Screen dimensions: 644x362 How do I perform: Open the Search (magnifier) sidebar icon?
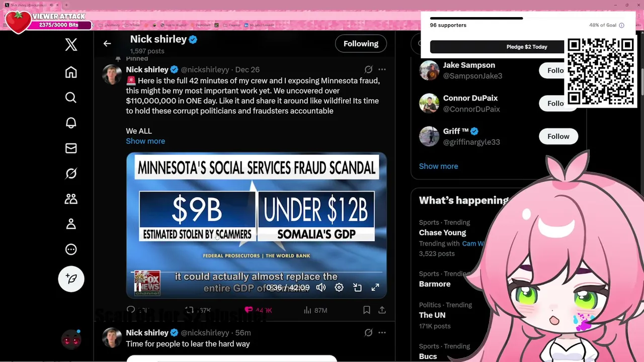click(x=71, y=98)
